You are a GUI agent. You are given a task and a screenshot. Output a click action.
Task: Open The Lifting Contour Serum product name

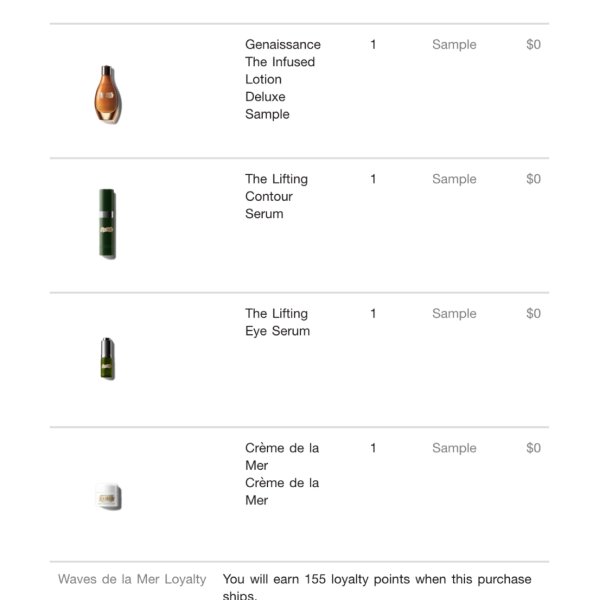pos(276,196)
